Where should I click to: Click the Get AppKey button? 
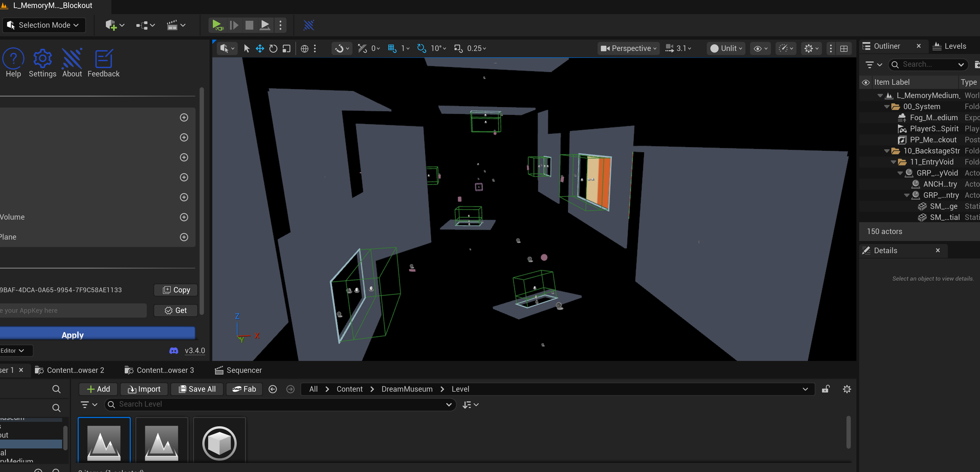coord(176,310)
